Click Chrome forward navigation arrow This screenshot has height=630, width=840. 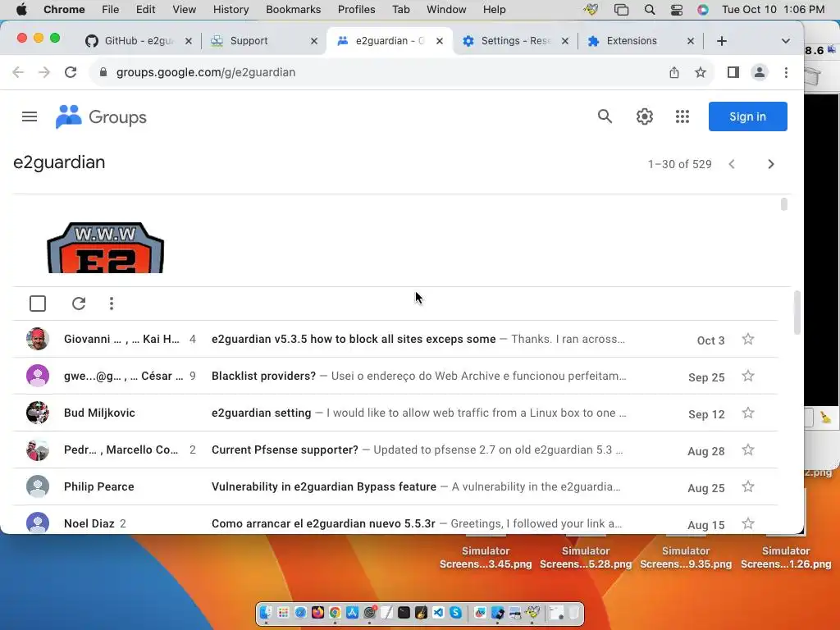pyautogui.click(x=44, y=72)
